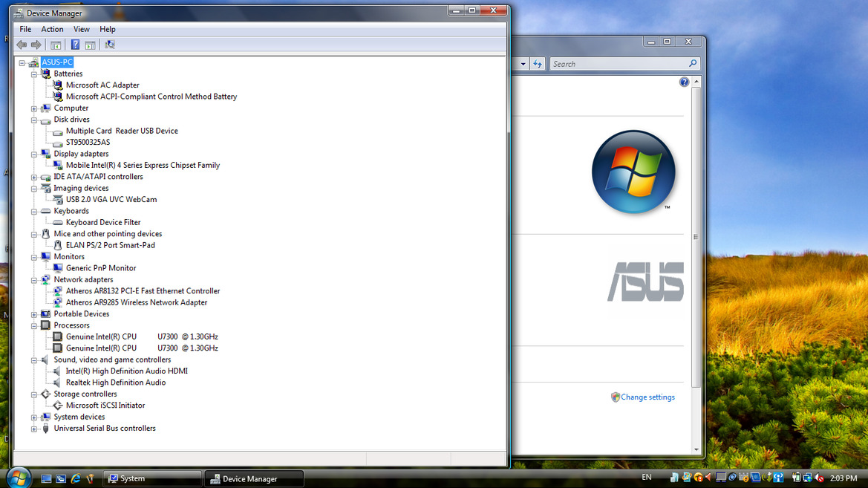The height and width of the screenshot is (488, 868).
Task: Select Atheros AR8132 PCI-E Fast Ethernet Controller
Action: click(143, 291)
